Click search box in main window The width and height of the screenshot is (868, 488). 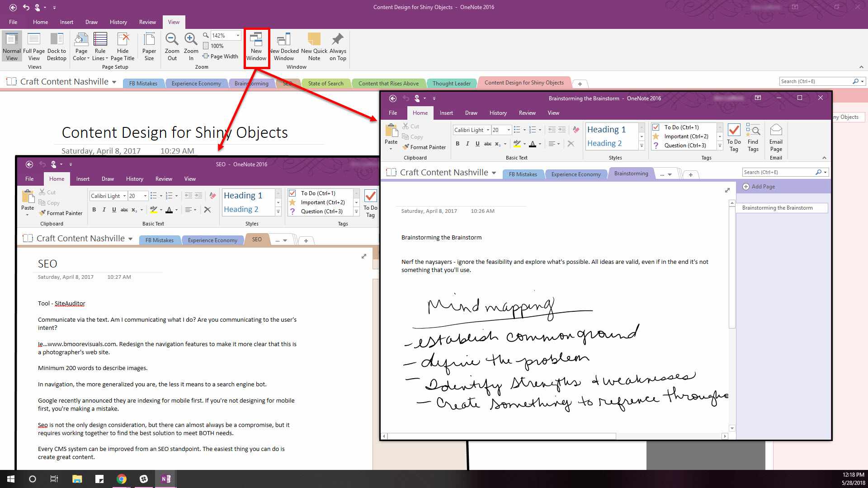[816, 81]
